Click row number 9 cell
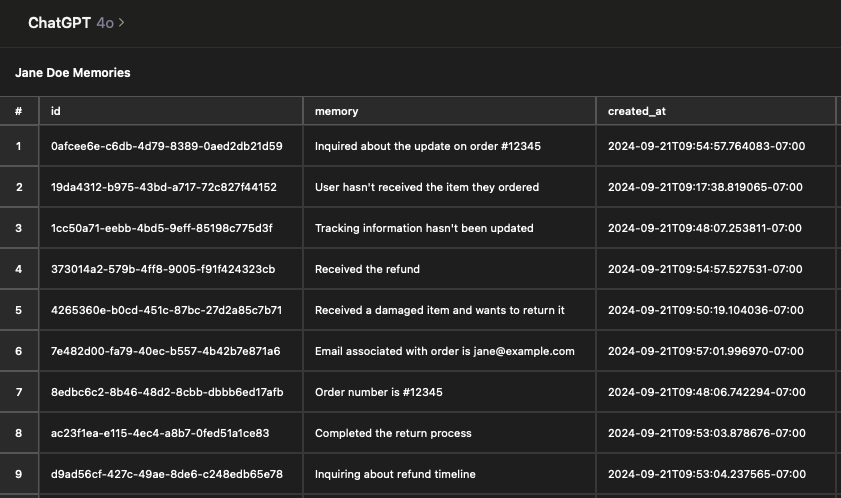 click(19, 474)
